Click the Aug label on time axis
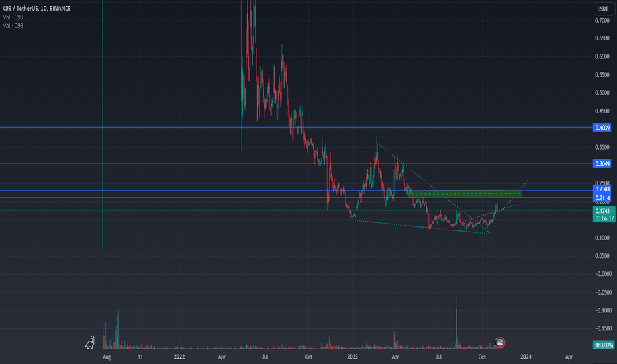This screenshot has width=617, height=364. point(106,357)
